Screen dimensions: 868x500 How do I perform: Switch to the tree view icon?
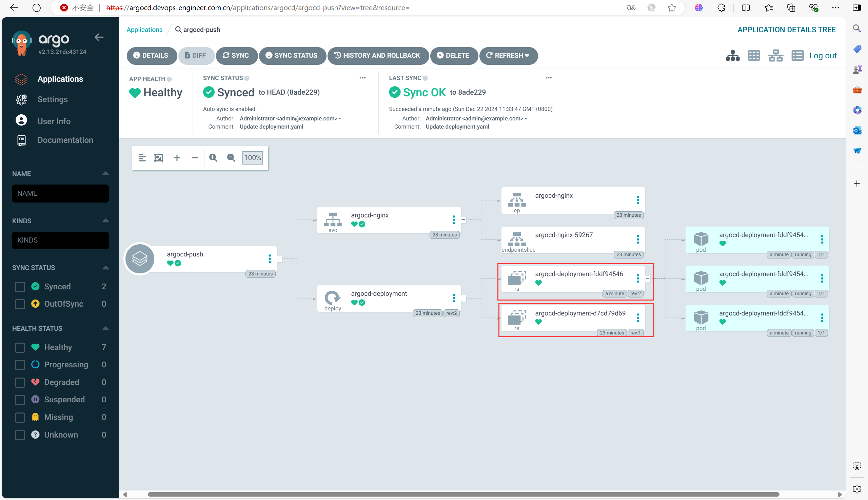click(732, 56)
